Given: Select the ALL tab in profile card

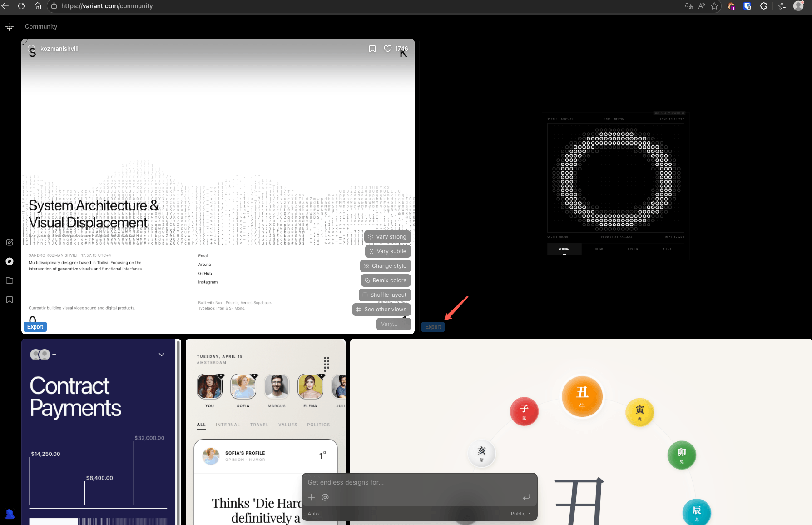Looking at the screenshot, I should click(201, 425).
